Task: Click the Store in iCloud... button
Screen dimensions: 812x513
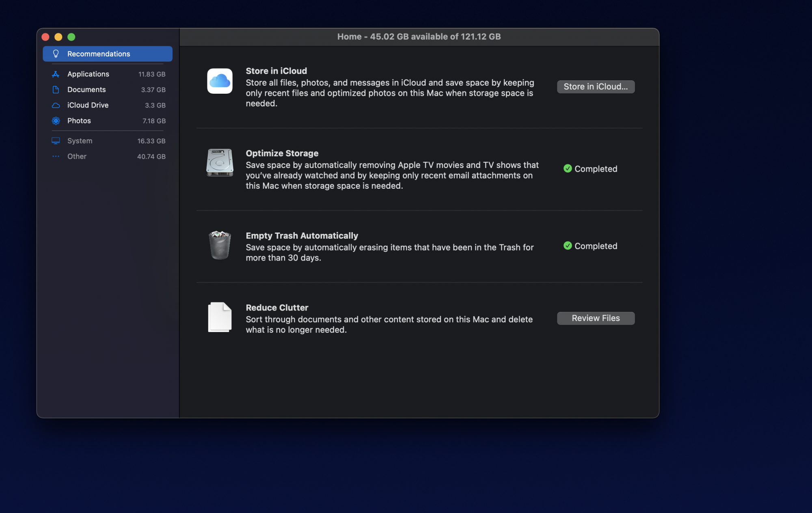Action: 596,86
